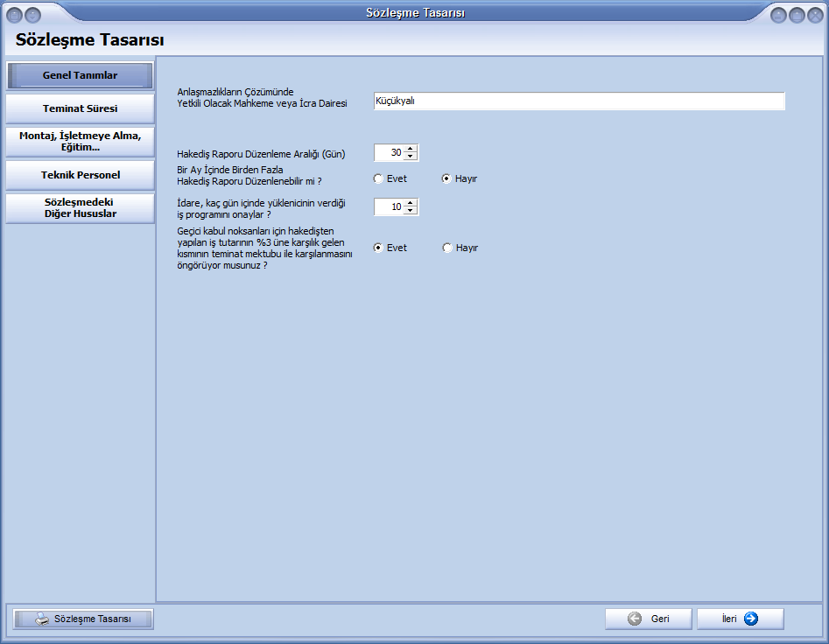
Task: Switch to the Teminat Süresi section
Action: [x=80, y=108]
